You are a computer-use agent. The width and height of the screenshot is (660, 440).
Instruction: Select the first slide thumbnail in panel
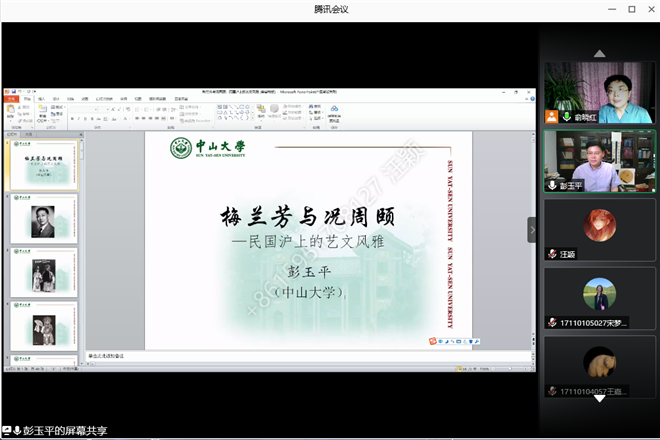tap(42, 163)
